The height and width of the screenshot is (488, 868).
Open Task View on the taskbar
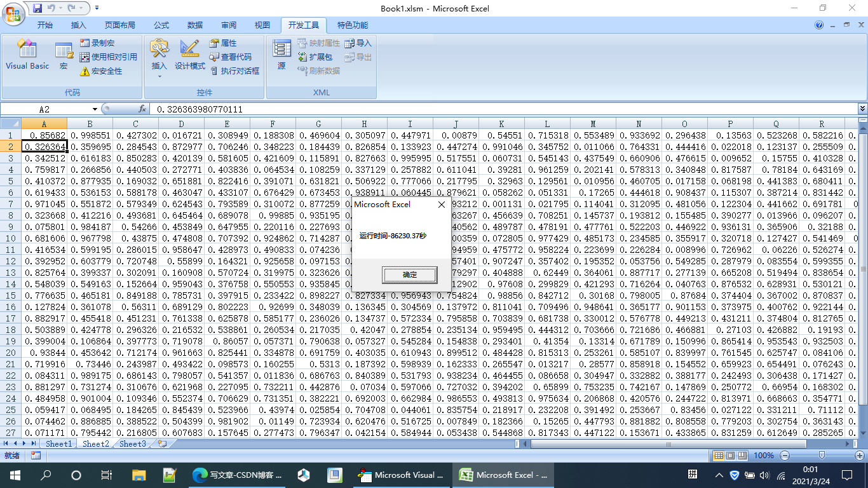(107, 475)
